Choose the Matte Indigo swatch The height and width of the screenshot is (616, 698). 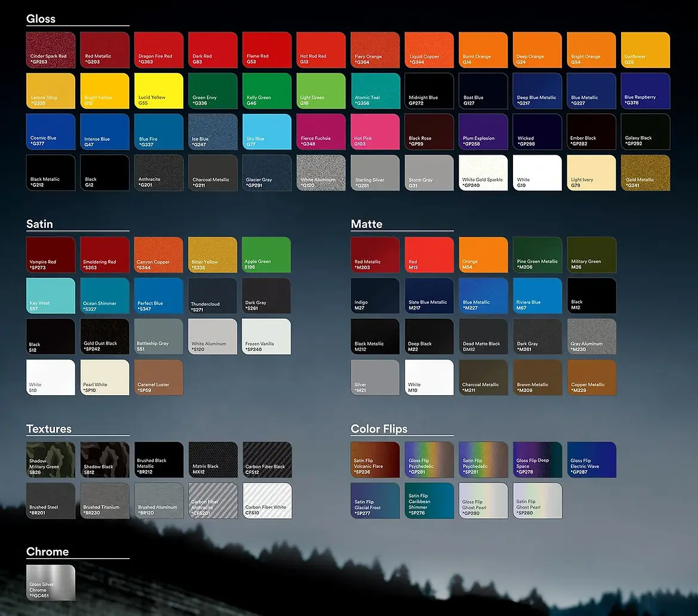tap(375, 295)
